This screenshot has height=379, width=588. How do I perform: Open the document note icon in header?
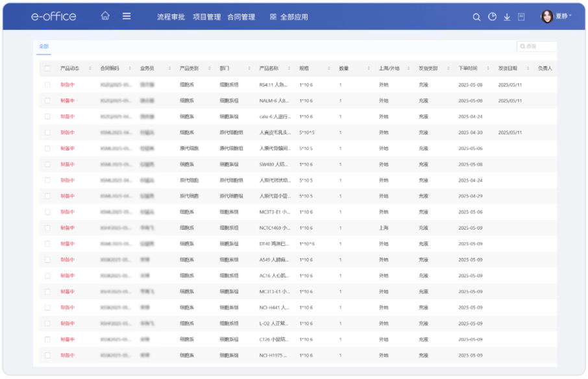pyautogui.click(x=521, y=17)
